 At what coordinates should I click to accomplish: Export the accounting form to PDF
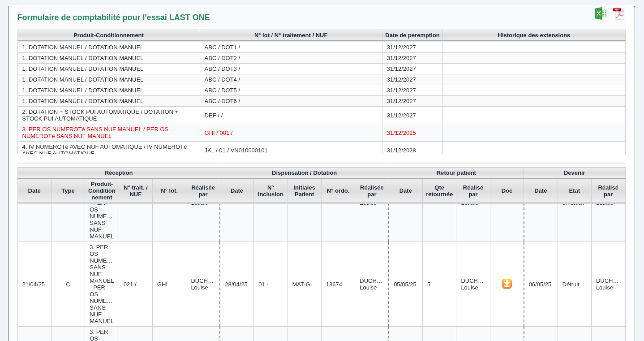tap(618, 13)
